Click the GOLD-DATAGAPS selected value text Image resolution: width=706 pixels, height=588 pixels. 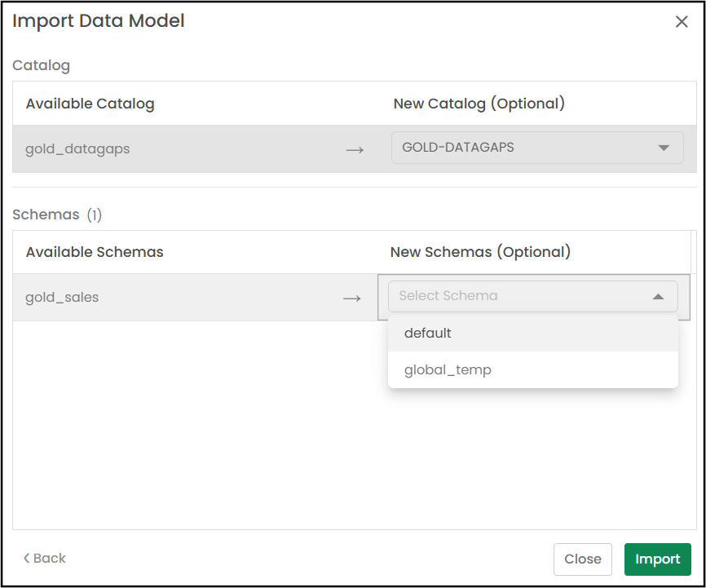pos(458,148)
